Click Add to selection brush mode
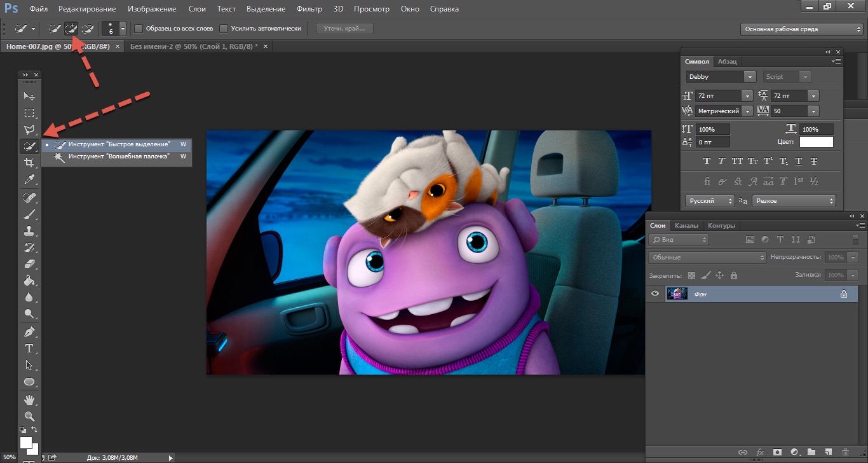This screenshot has width=868, height=463. pyautogui.click(x=72, y=29)
